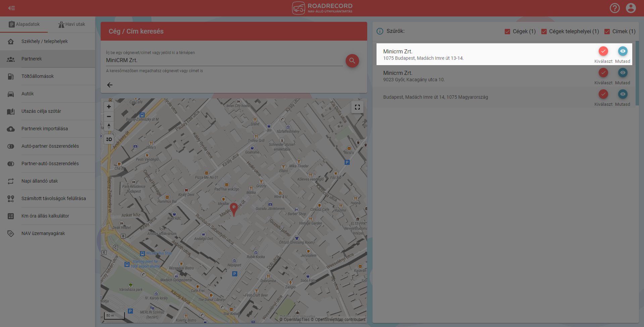Select the Partnerek sidebar item

[x=48, y=59]
